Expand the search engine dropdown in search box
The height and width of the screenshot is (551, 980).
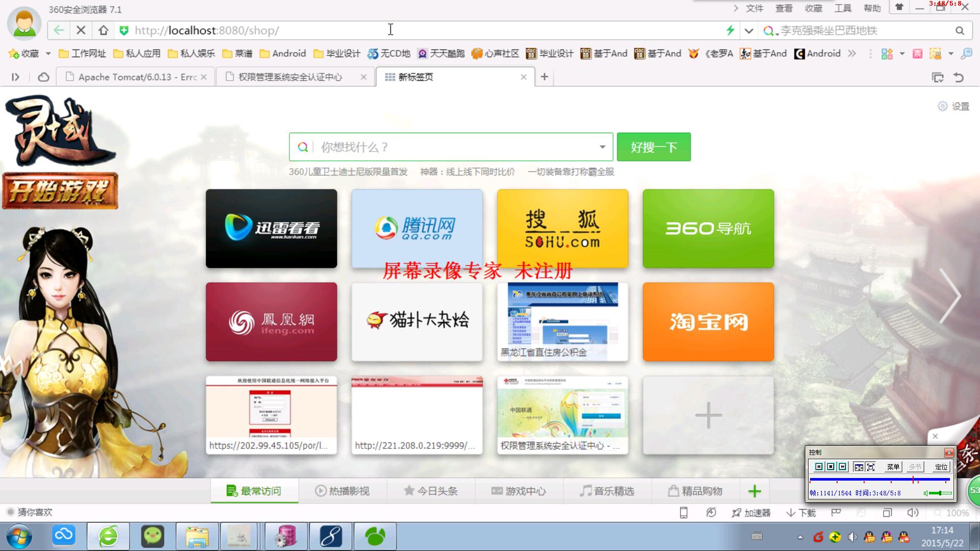click(x=602, y=147)
